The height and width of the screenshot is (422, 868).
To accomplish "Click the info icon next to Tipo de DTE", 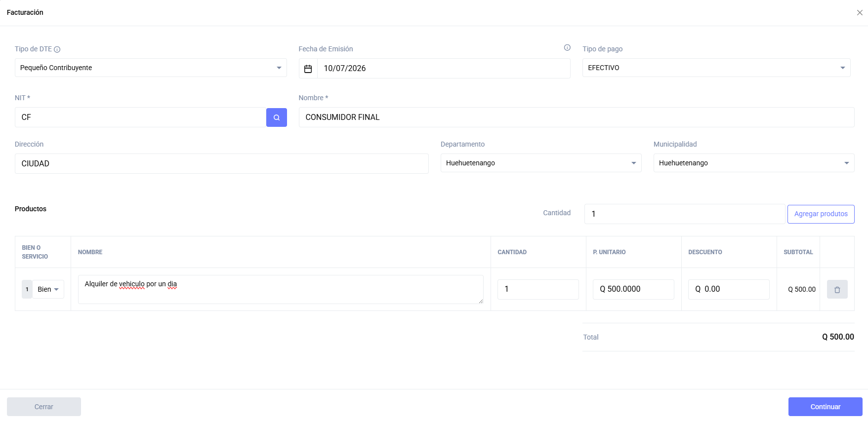I will [x=57, y=49].
